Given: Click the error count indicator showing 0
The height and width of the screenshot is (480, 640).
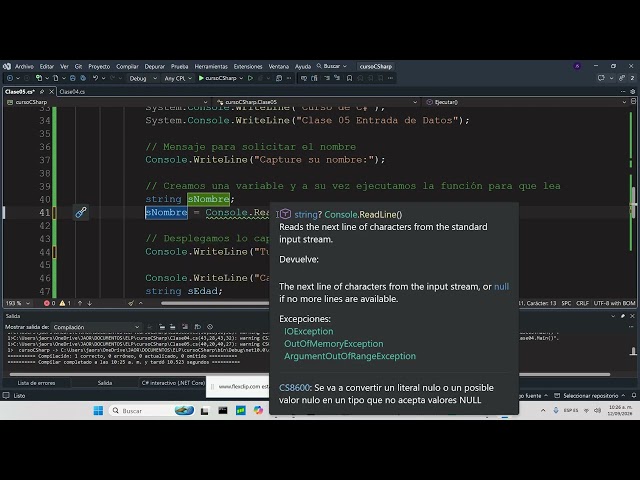Looking at the screenshot, I should click(49, 303).
